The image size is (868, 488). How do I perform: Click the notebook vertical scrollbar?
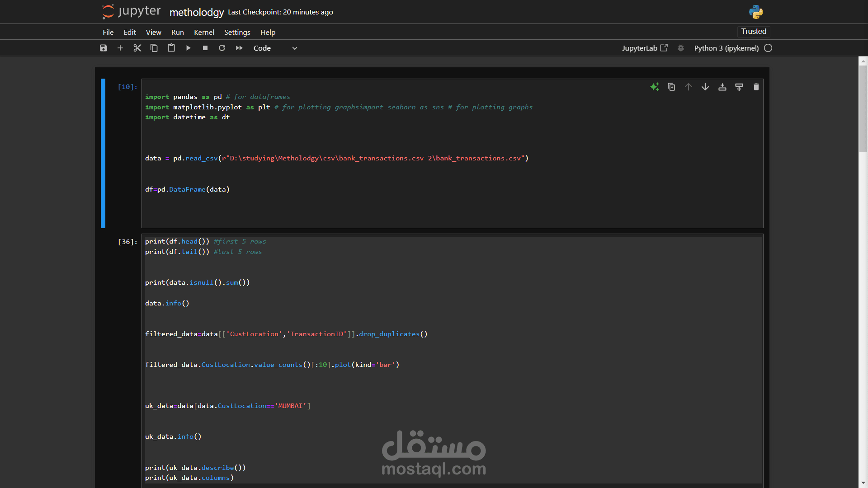[863, 108]
